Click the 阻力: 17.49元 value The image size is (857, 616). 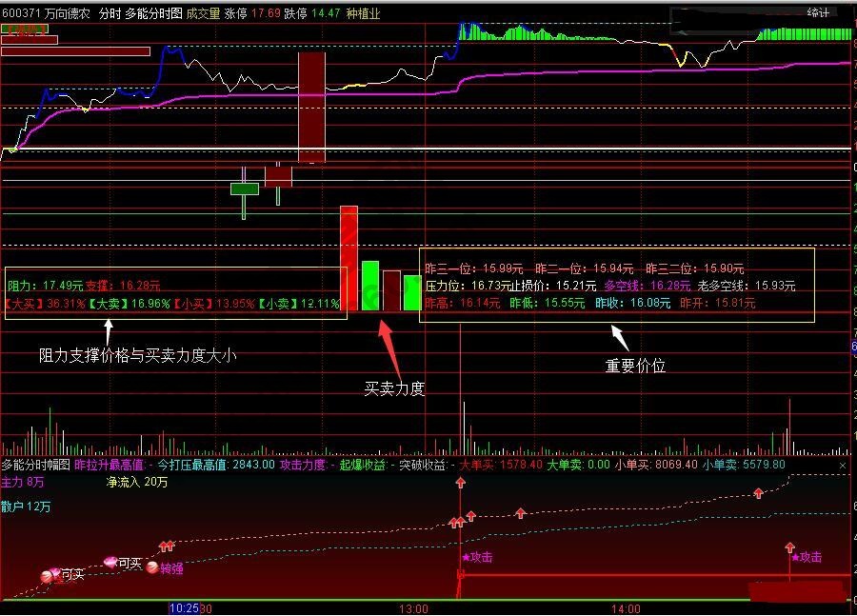click(x=46, y=286)
